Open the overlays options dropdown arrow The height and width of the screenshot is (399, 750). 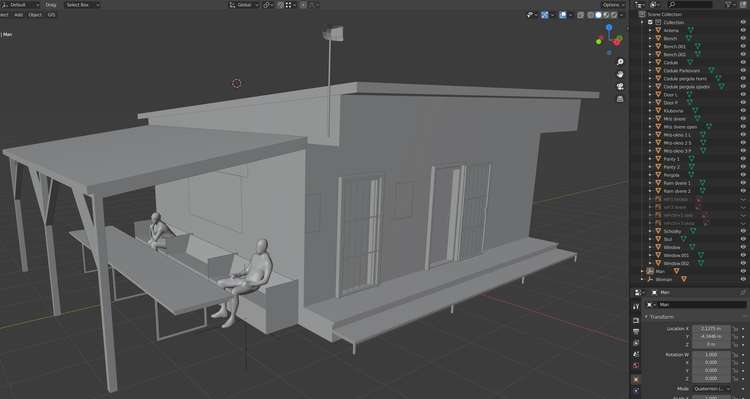click(x=571, y=15)
